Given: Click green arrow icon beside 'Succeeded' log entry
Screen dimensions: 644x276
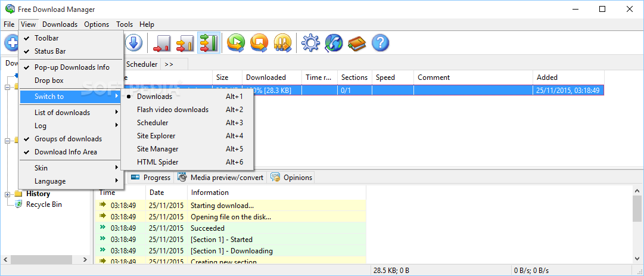Looking at the screenshot, I should coord(102,228).
